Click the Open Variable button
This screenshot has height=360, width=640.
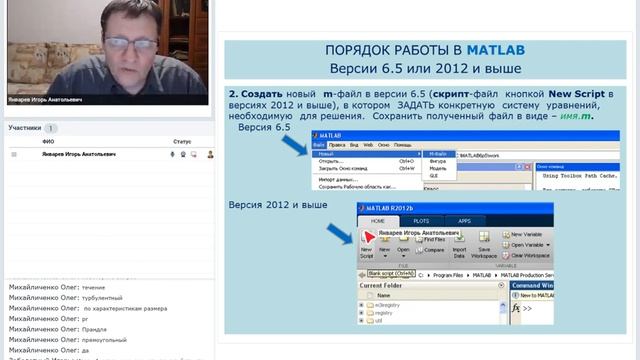(x=523, y=245)
